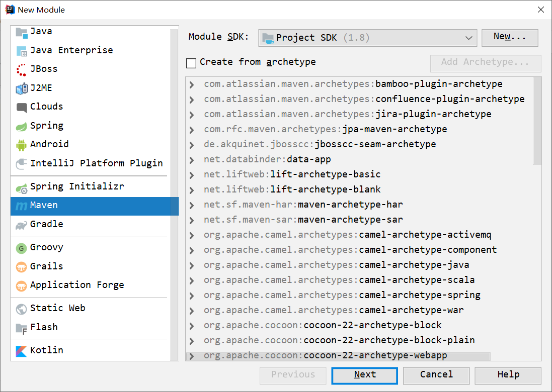Select the Android robot icon
This screenshot has height=392, width=552.
21,145
